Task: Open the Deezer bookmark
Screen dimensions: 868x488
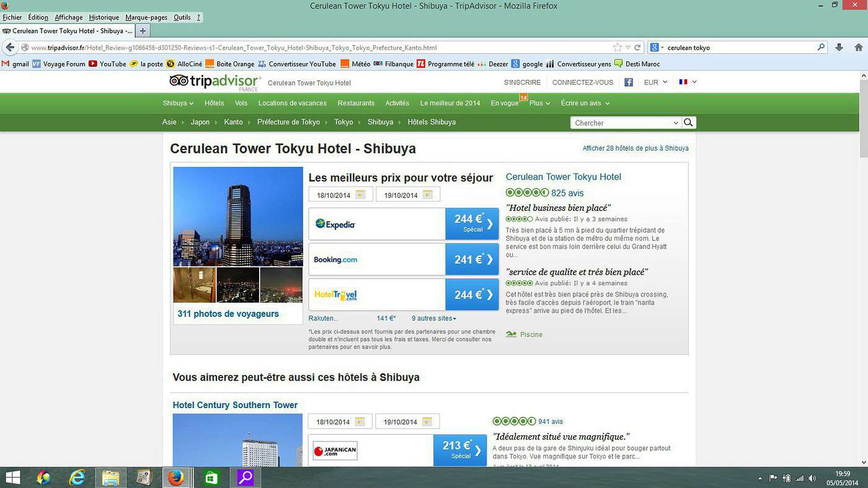Action: 494,64
